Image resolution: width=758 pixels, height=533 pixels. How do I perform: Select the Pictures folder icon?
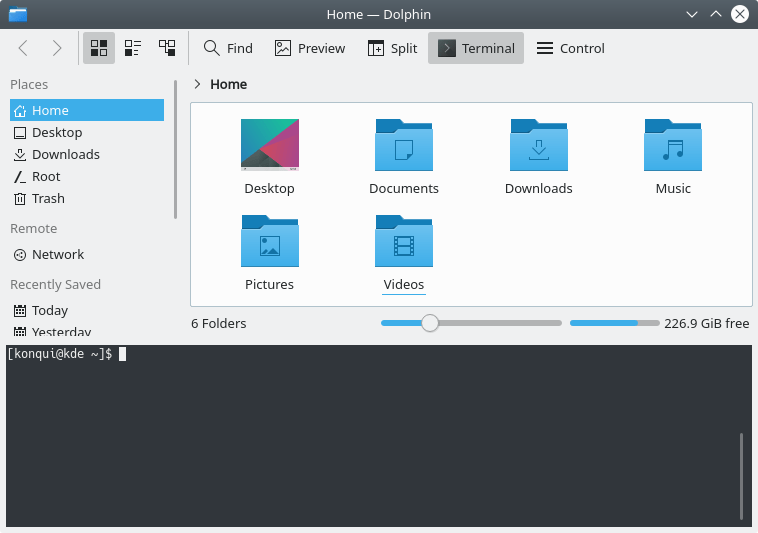point(270,241)
